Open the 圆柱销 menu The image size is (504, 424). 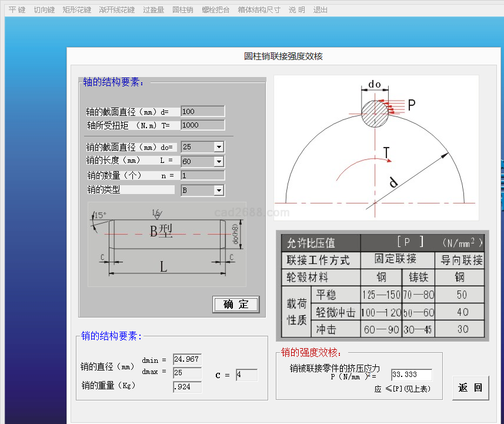click(x=183, y=10)
